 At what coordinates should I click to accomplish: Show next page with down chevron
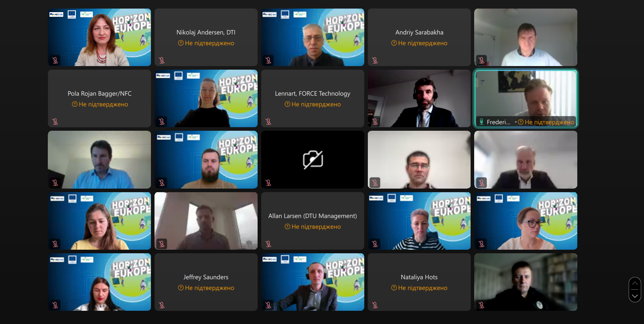click(x=635, y=296)
